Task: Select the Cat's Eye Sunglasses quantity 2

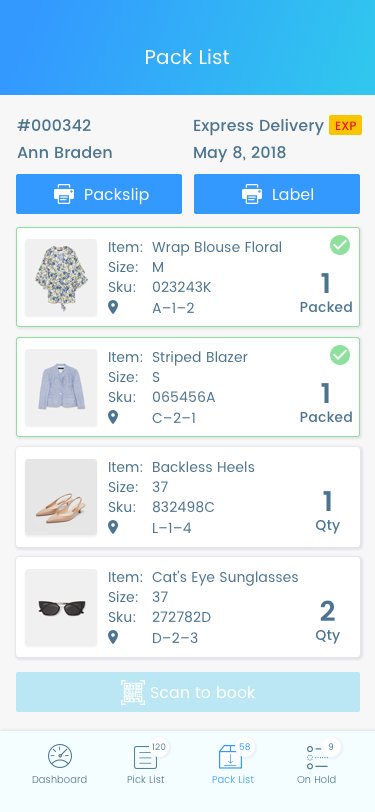Action: point(327,612)
